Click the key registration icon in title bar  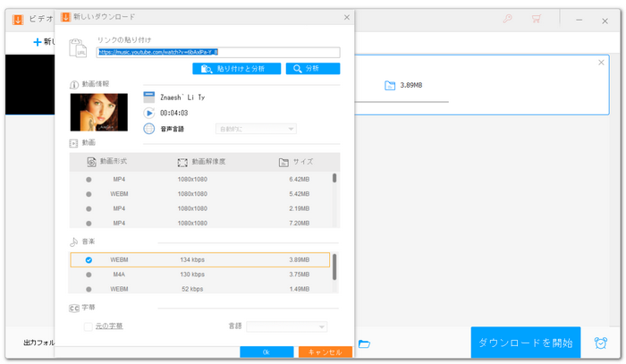click(508, 18)
